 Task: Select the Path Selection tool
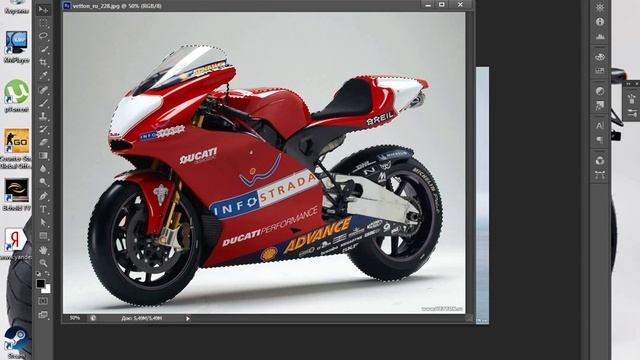point(43,223)
